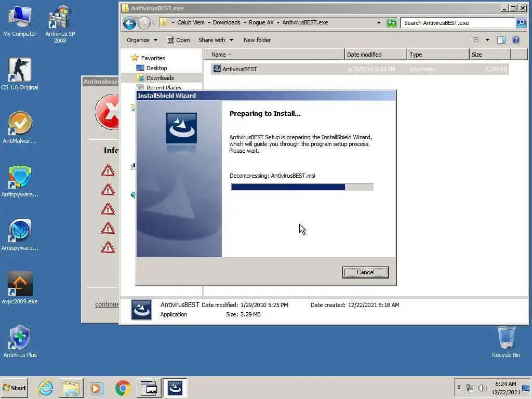
Task: Select the Recycle Bin icon
Action: (x=506, y=342)
